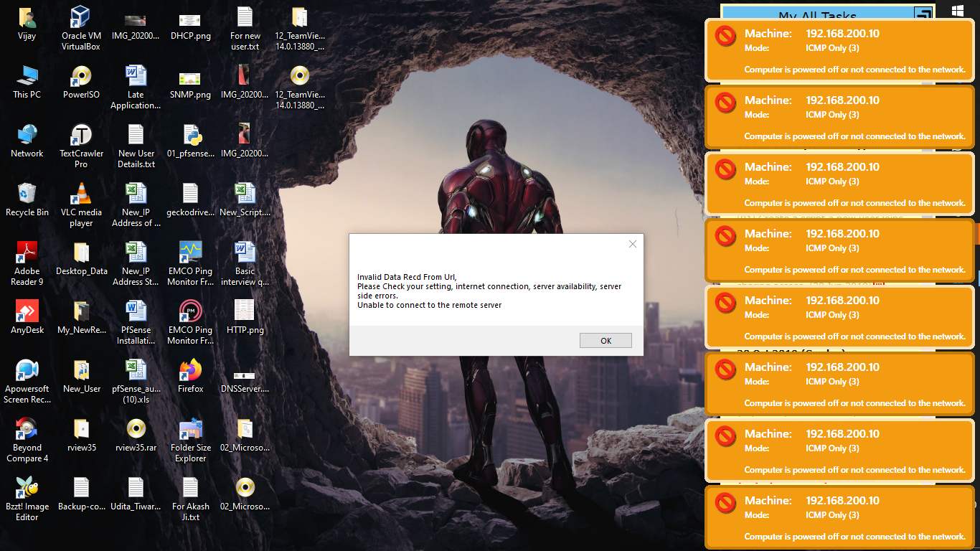
Task: Select the HTTP.png image file
Action: (245, 317)
